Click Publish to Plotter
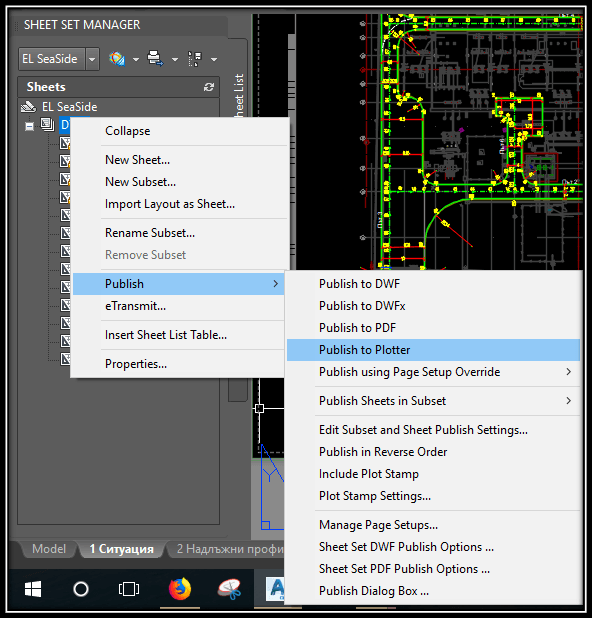Image resolution: width=592 pixels, height=618 pixels. pyautogui.click(x=433, y=350)
